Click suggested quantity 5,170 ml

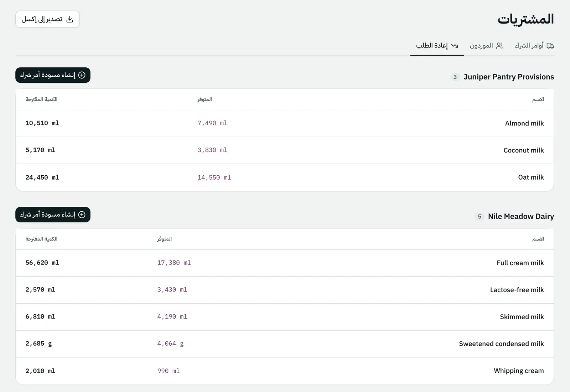point(40,150)
